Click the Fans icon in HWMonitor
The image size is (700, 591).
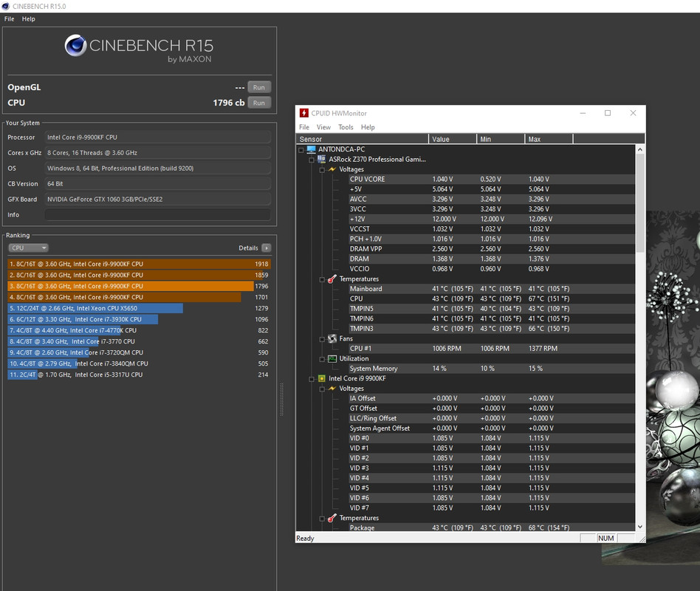(332, 338)
